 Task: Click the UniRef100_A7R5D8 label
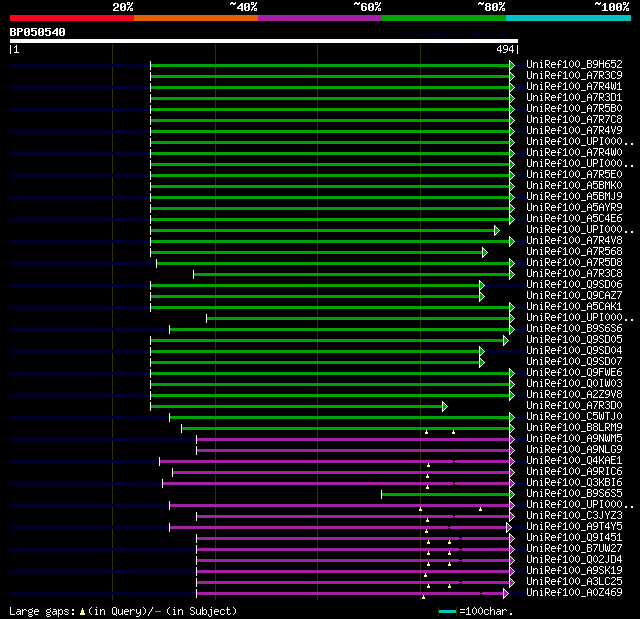[x=574, y=262]
